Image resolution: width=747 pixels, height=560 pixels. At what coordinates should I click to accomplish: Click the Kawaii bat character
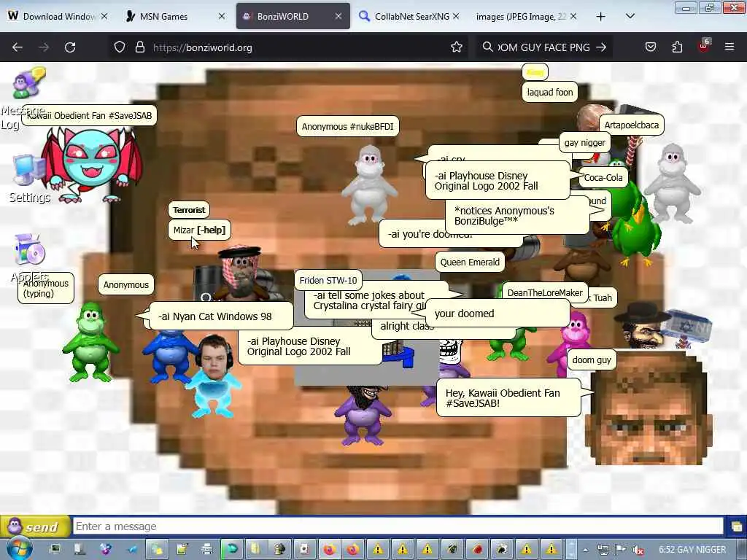(x=91, y=164)
